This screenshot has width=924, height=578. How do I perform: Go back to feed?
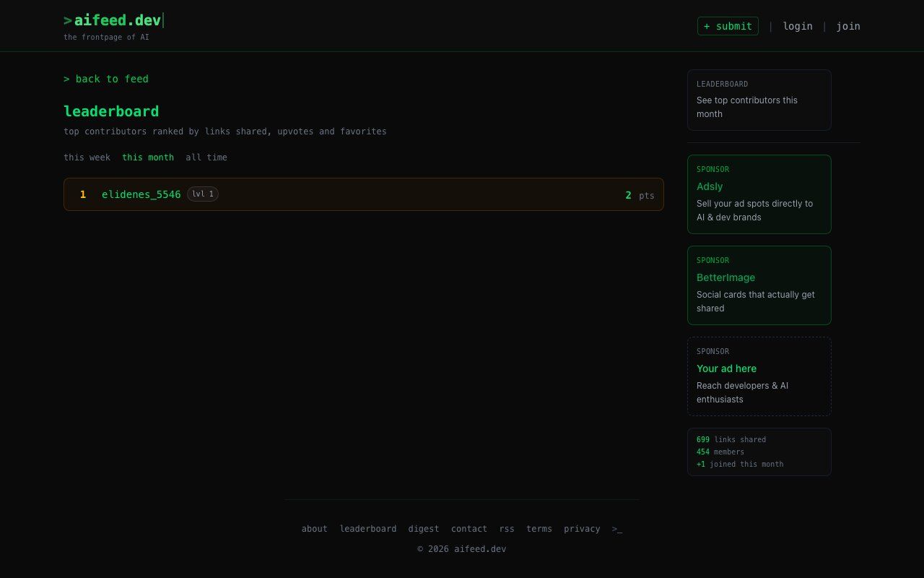click(x=106, y=79)
